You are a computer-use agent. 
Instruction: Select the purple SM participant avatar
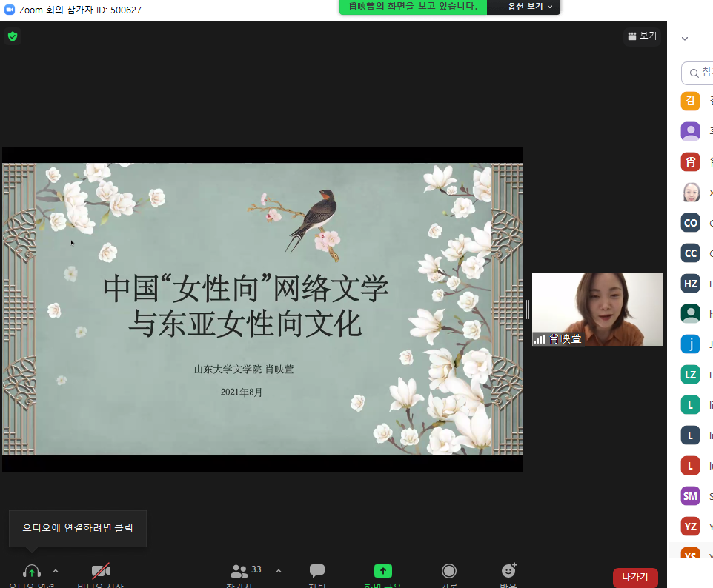[x=690, y=495]
